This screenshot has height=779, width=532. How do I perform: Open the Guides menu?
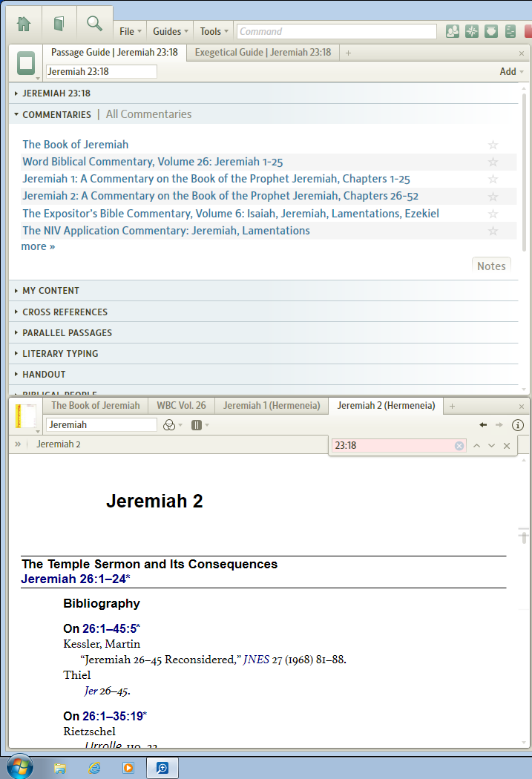[171, 31]
